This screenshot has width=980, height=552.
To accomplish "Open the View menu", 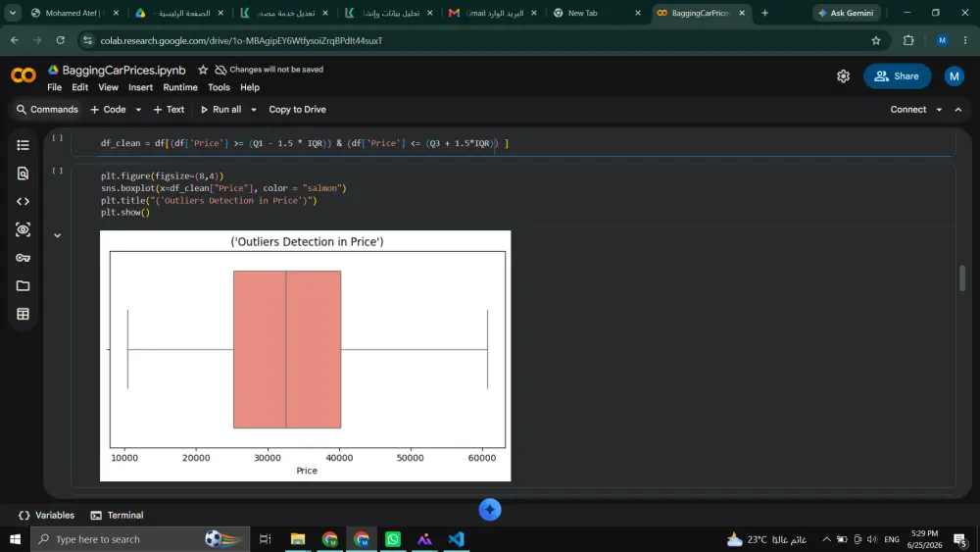I will pyautogui.click(x=108, y=87).
